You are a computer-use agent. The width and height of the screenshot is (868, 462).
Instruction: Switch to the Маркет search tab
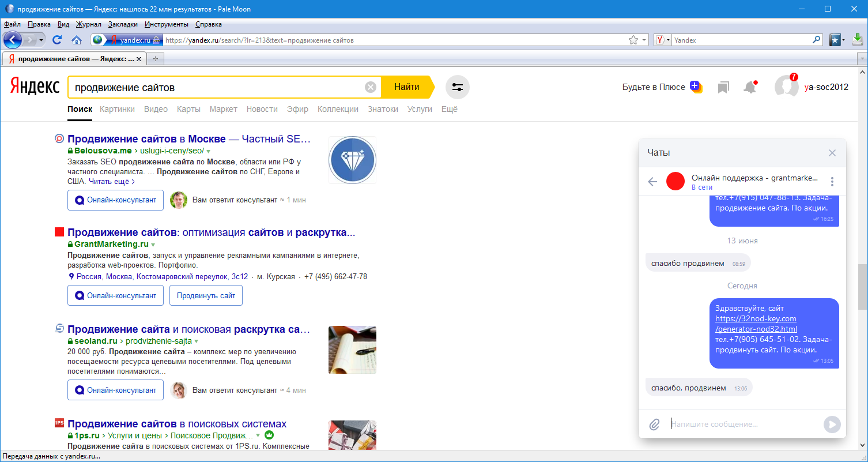(x=224, y=109)
